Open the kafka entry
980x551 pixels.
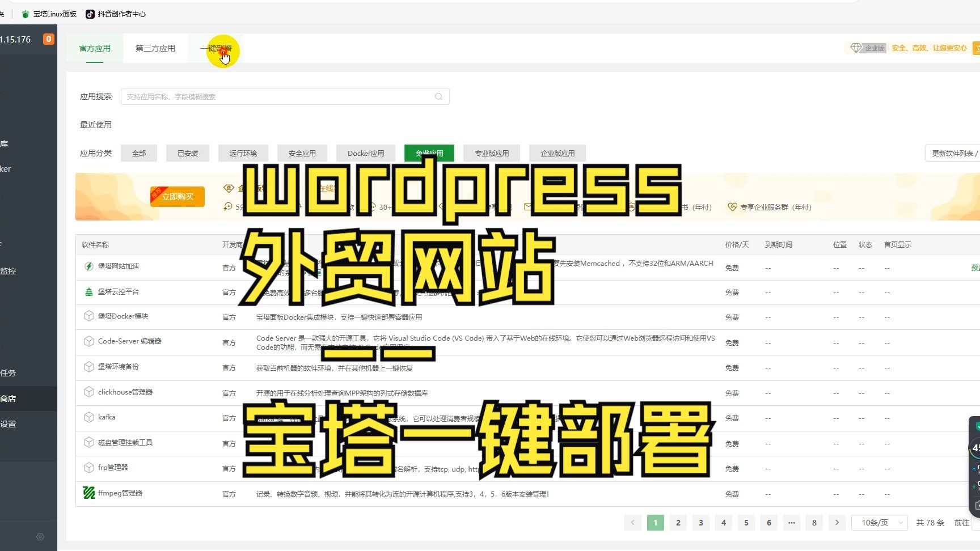point(107,417)
